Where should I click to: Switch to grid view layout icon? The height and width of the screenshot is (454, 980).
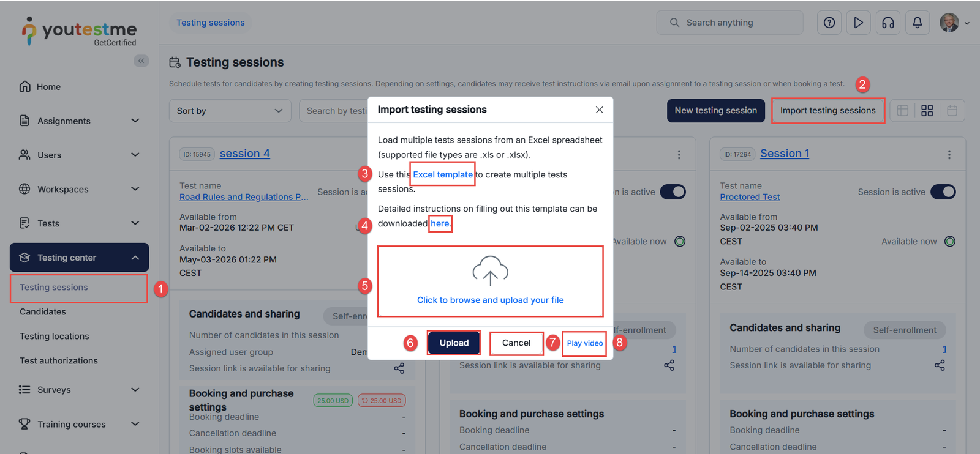pos(927,111)
